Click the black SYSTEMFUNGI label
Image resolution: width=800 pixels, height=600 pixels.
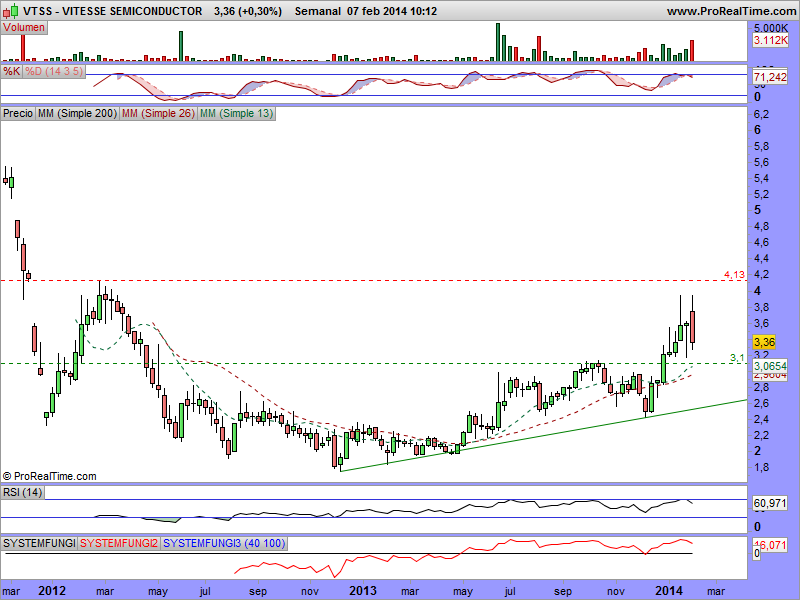pos(39,543)
